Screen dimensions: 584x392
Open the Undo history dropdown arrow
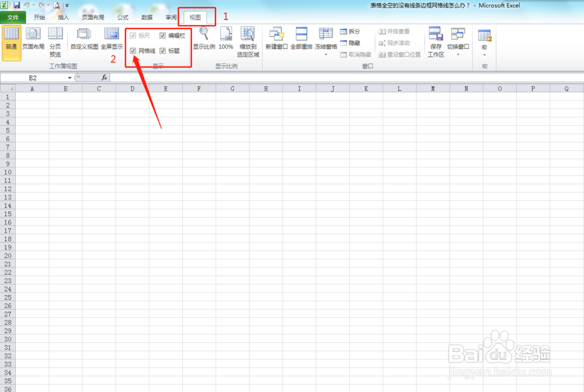(33, 5)
